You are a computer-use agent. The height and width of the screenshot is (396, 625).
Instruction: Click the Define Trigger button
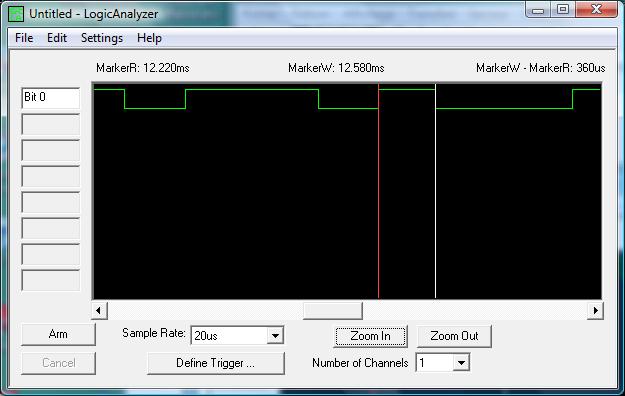click(x=216, y=363)
